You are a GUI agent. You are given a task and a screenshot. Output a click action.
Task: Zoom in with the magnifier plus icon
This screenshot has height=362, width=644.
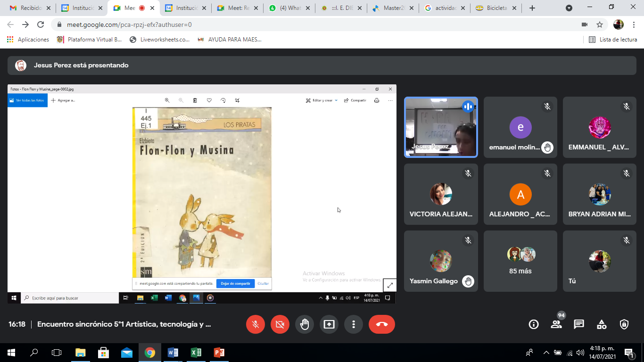(x=167, y=100)
